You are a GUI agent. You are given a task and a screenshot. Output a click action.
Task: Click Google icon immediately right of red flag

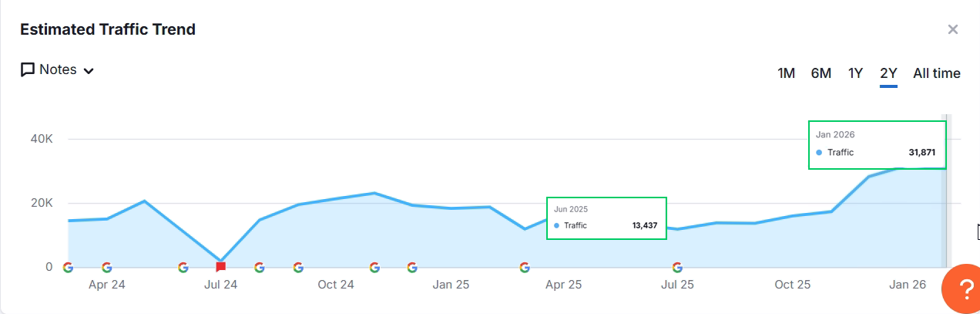tap(259, 267)
